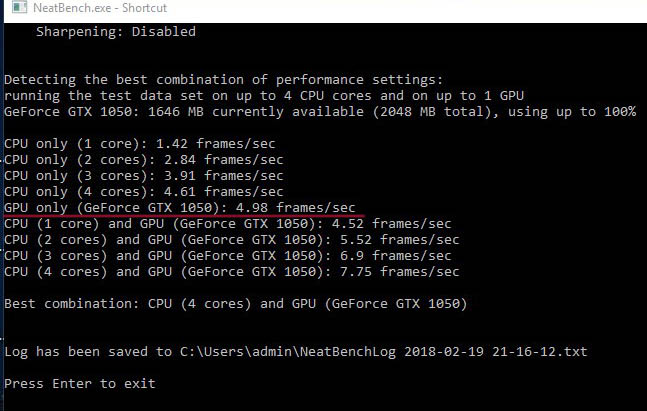Click the Log has been saved to text
This screenshot has height=411, width=647.
point(88,352)
